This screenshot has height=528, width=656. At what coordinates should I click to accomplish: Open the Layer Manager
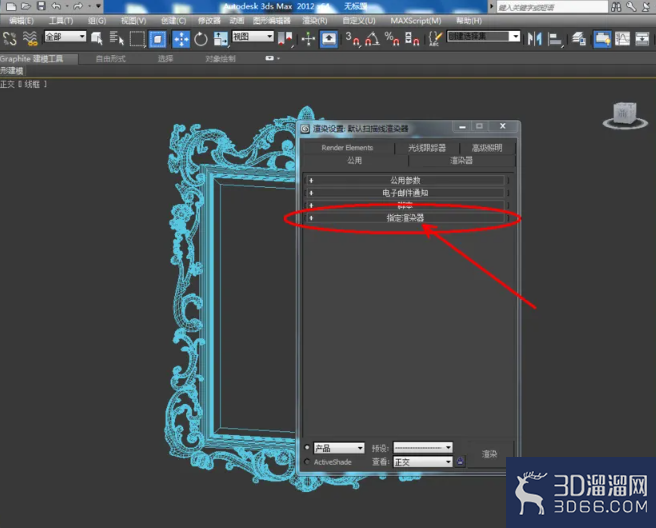[x=579, y=39]
